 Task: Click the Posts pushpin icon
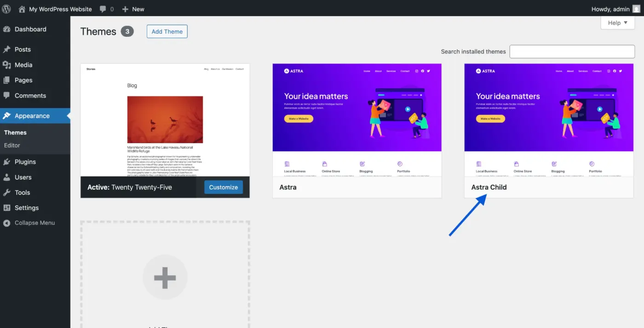click(7, 49)
